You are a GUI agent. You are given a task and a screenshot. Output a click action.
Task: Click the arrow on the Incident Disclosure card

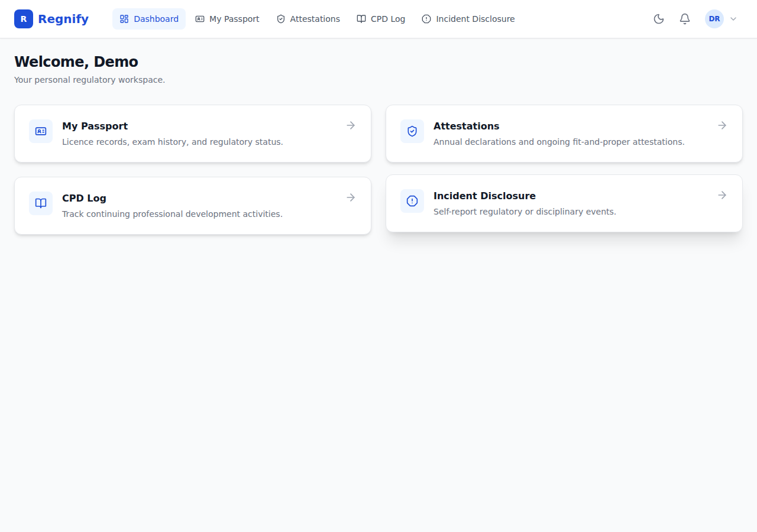(x=722, y=195)
